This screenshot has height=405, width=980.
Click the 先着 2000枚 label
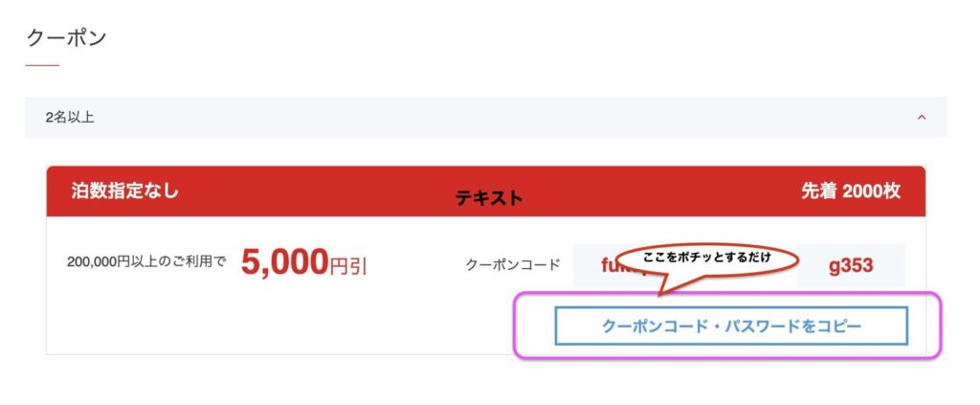[x=850, y=191]
